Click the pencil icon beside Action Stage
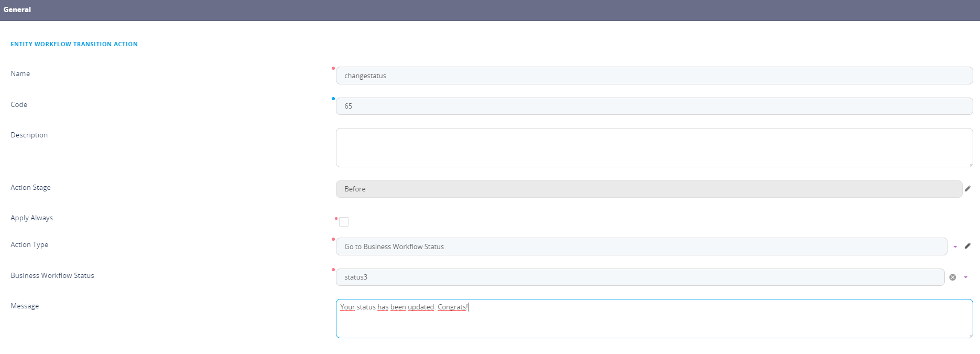The image size is (980, 354). pos(967,189)
